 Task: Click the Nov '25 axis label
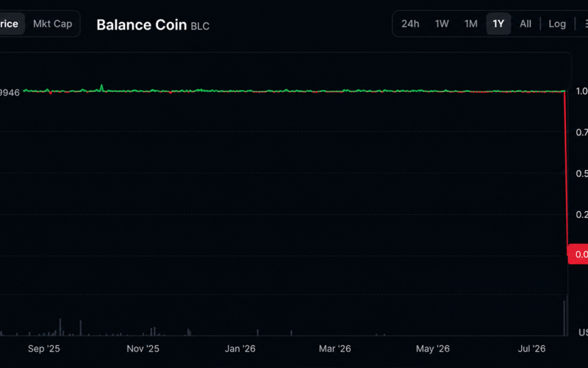pyautogui.click(x=143, y=348)
